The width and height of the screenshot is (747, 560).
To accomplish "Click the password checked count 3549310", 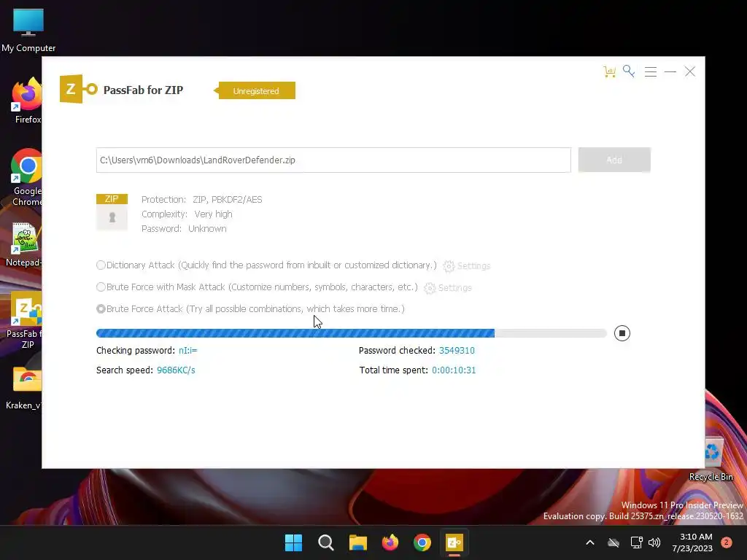I will [x=457, y=351].
